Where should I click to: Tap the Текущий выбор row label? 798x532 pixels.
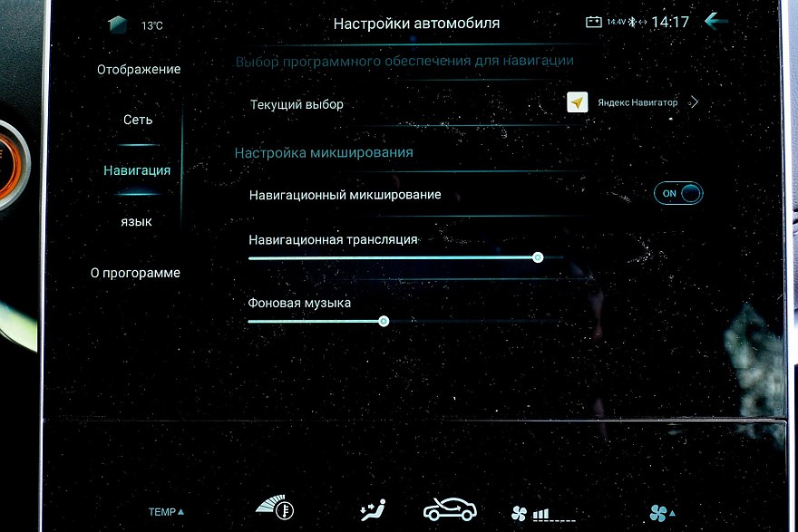[x=297, y=104]
